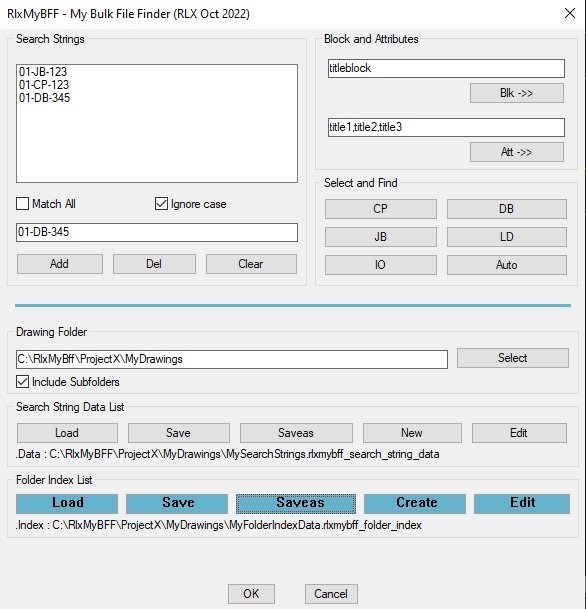The height and width of the screenshot is (609, 586).
Task: Uncheck the Ignore case option
Action: coord(161,204)
